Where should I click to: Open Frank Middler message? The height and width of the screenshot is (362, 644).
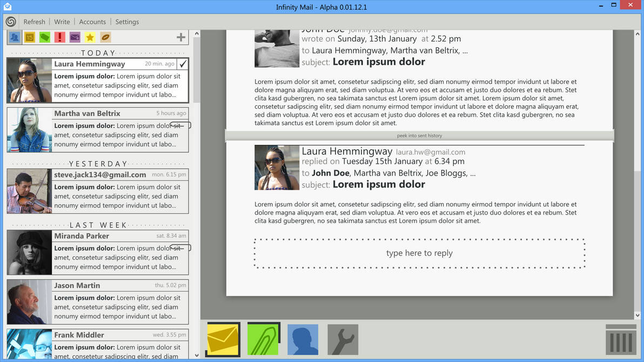[98, 344]
